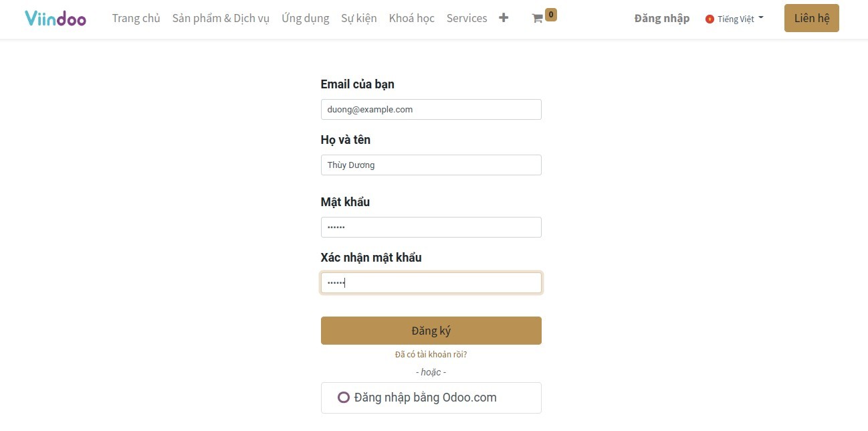Click the Viindoo logo

tap(55, 18)
